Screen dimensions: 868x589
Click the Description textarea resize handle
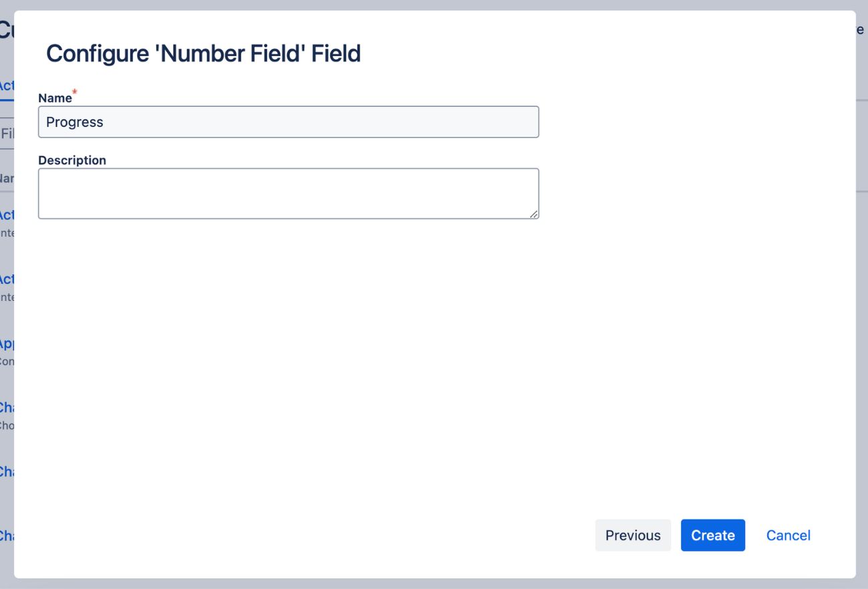(534, 214)
